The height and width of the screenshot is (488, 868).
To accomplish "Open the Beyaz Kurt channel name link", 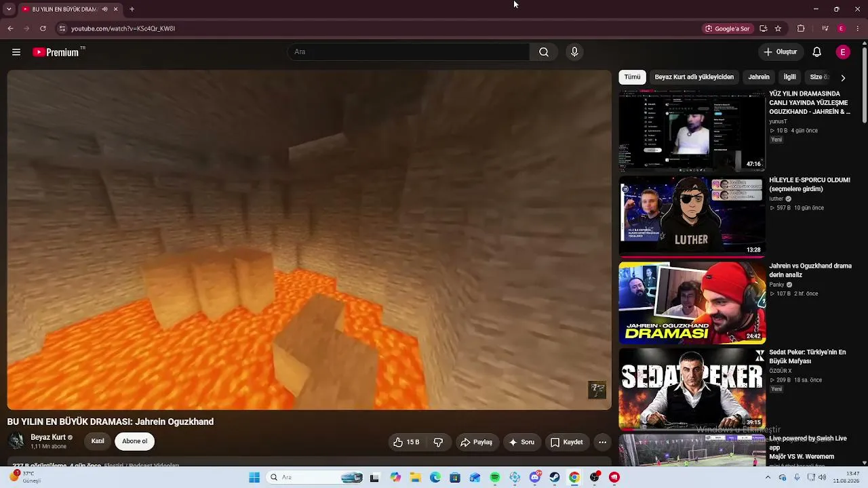I will 47,437.
